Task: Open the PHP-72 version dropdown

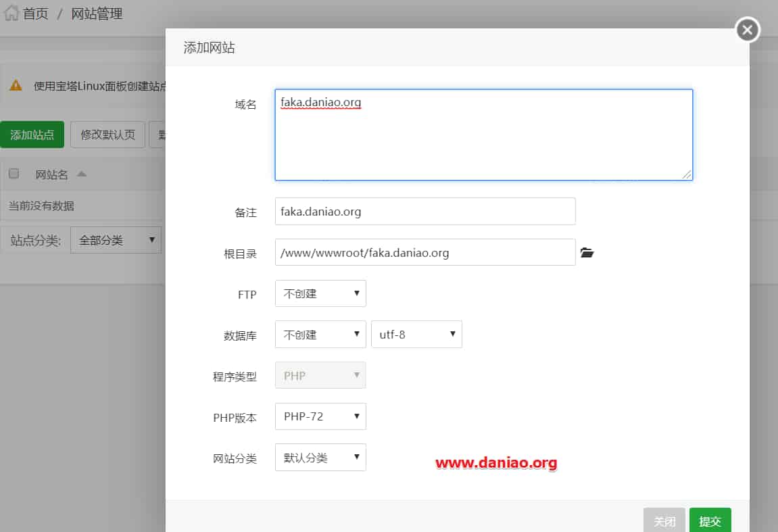Action: (x=320, y=416)
